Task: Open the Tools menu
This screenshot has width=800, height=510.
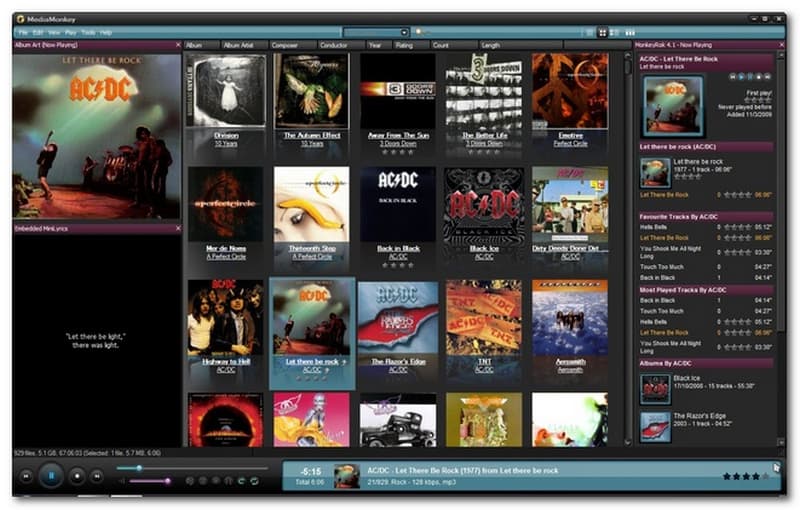Action: tap(88, 33)
